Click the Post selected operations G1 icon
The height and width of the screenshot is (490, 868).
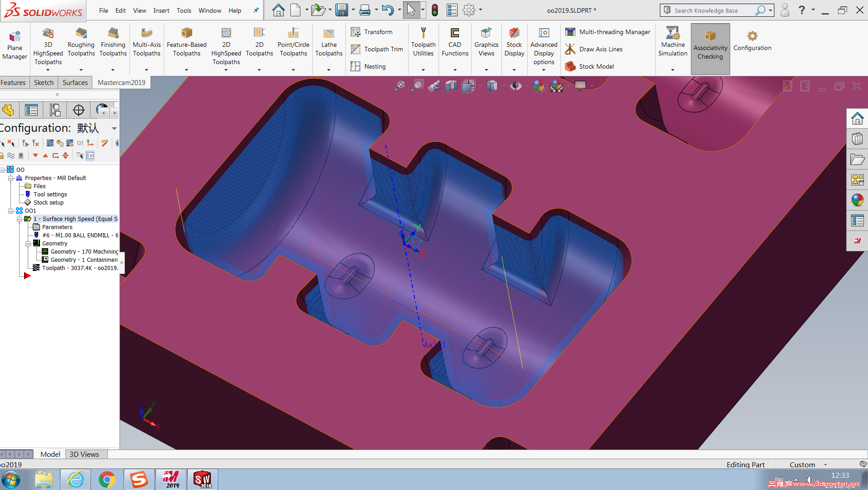click(x=80, y=143)
